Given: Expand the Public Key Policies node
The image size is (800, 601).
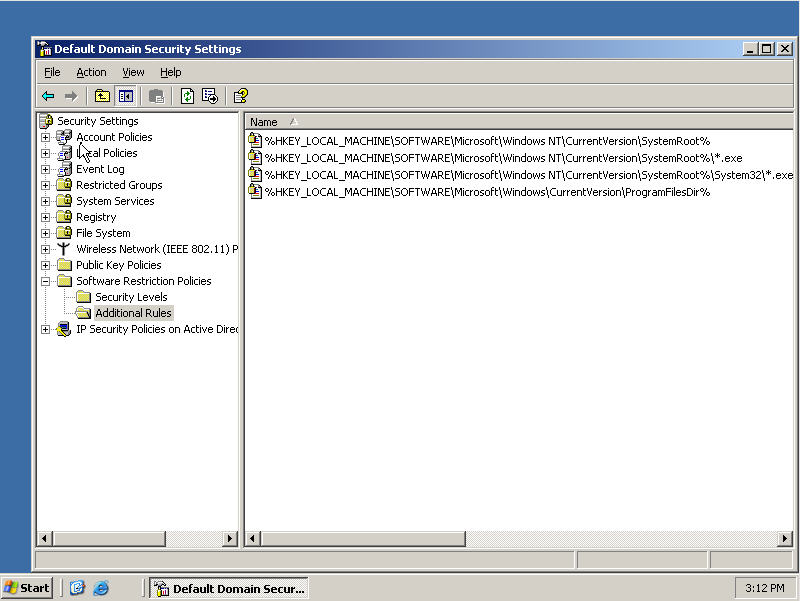Looking at the screenshot, I should coord(45,265).
